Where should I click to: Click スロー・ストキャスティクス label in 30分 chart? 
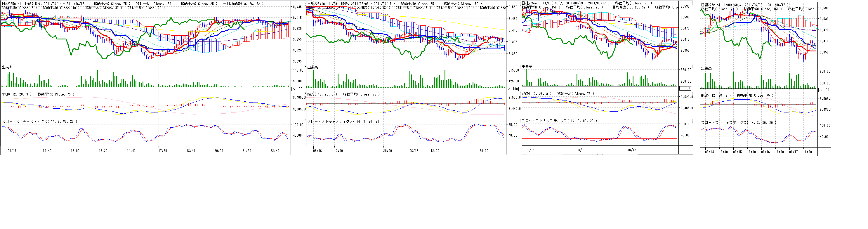click(x=559, y=121)
